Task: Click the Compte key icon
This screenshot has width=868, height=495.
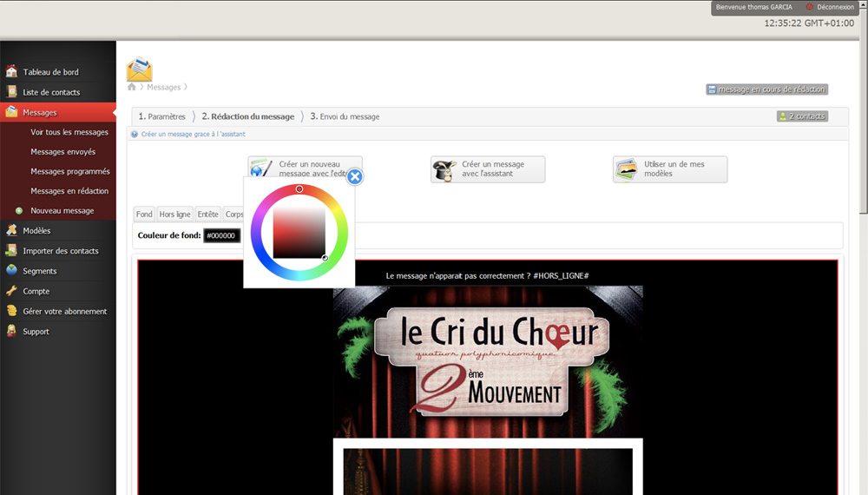Action: (x=11, y=291)
